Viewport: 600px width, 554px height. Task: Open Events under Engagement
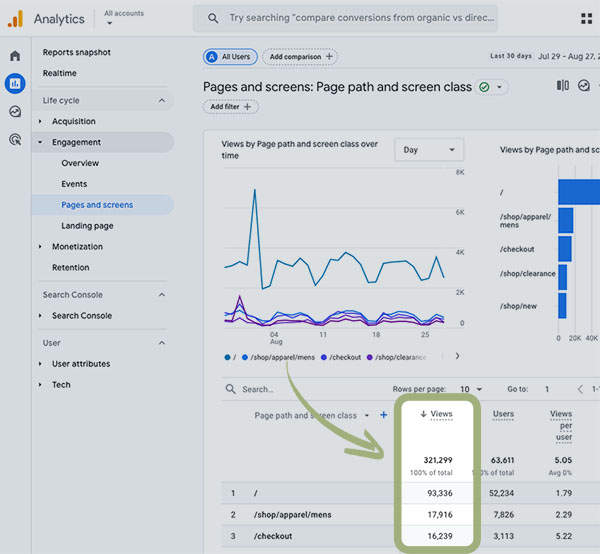tap(74, 184)
